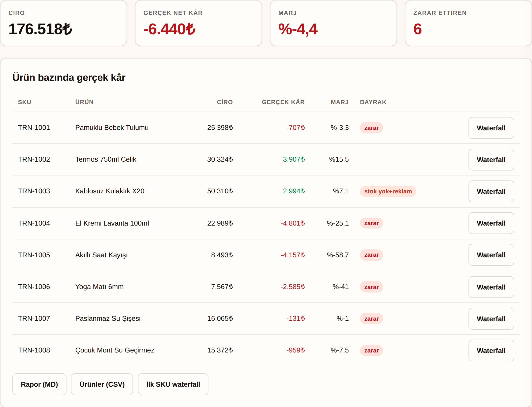Open Waterfall for Çocuk Mont Su Geçirmez

tap(491, 350)
